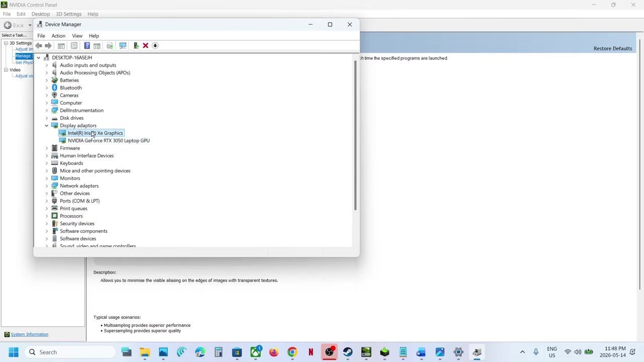644x362 pixels.
Task: Open 3D Settings menu in NVIDIA Control Panel
Action: tap(69, 14)
